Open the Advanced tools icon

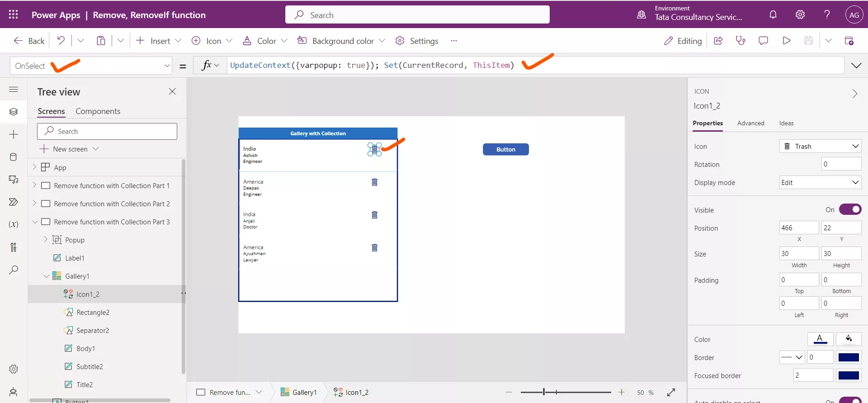[14, 247]
